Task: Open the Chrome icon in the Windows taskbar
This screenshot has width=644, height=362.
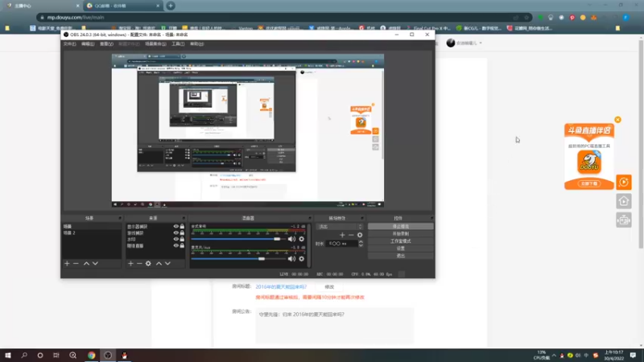Action: coord(91,355)
